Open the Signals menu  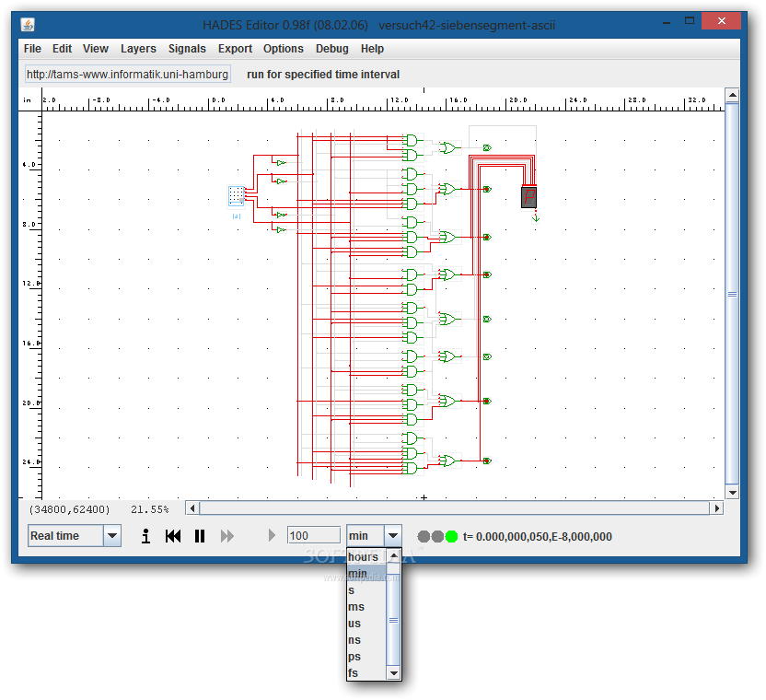pyautogui.click(x=187, y=49)
